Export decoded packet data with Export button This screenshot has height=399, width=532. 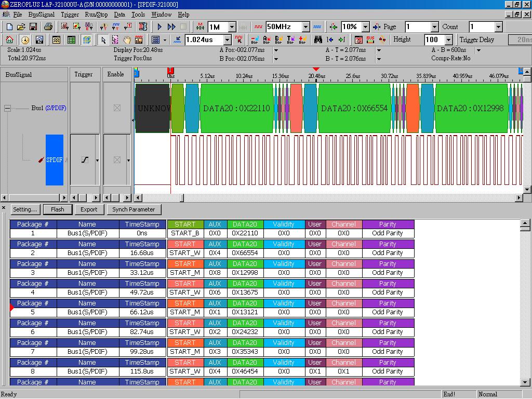[89, 209]
